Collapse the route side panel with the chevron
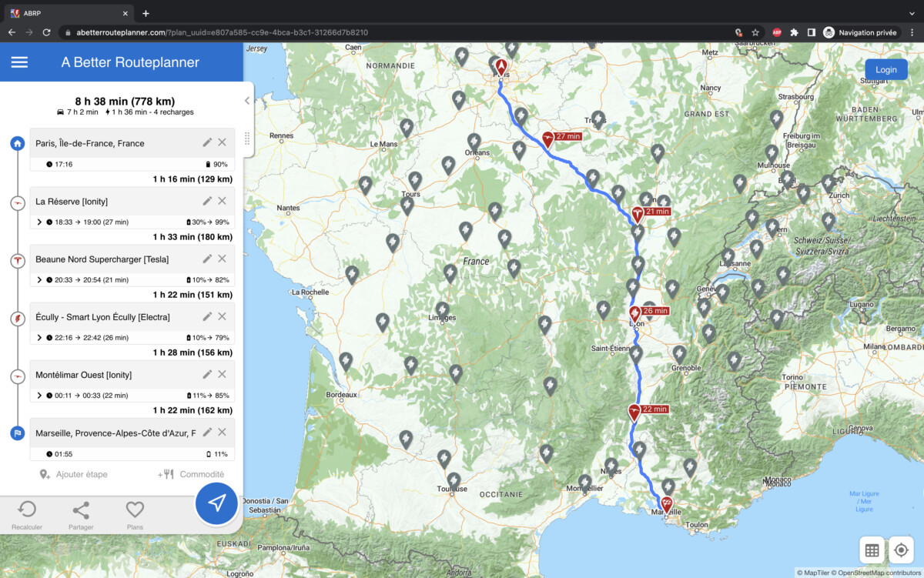The image size is (924, 578). 247,100
